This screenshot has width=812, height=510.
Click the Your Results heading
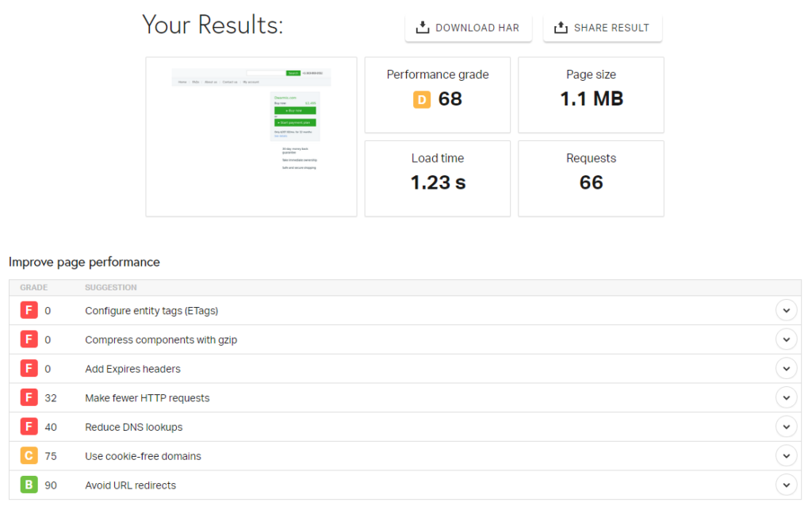click(213, 25)
